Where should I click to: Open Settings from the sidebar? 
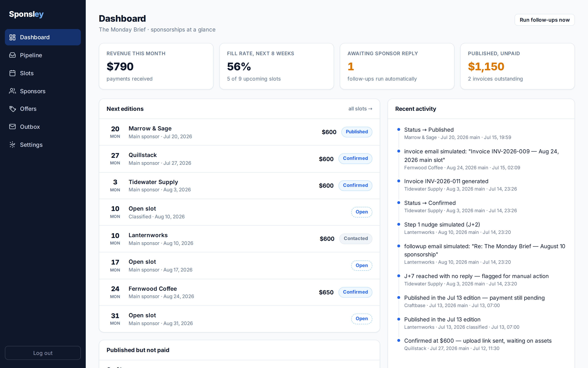[43, 145]
